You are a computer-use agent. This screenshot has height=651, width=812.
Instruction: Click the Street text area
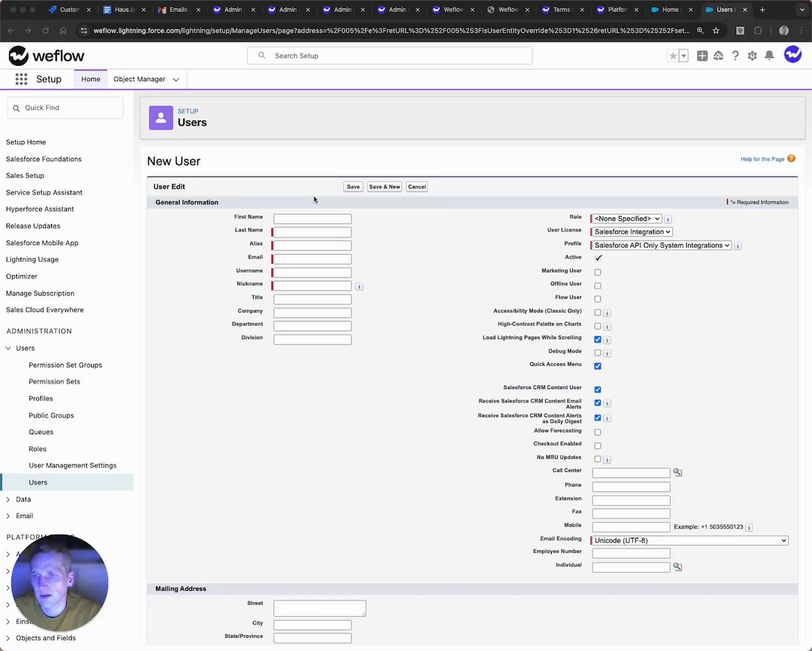tap(320, 608)
